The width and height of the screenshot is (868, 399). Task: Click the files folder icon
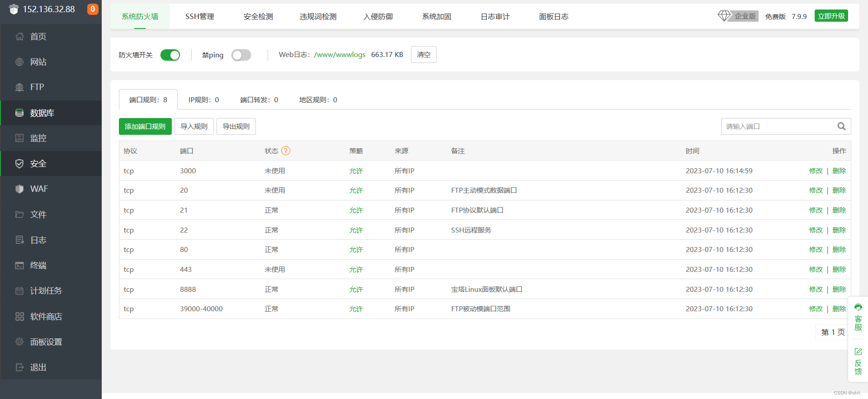(x=19, y=214)
